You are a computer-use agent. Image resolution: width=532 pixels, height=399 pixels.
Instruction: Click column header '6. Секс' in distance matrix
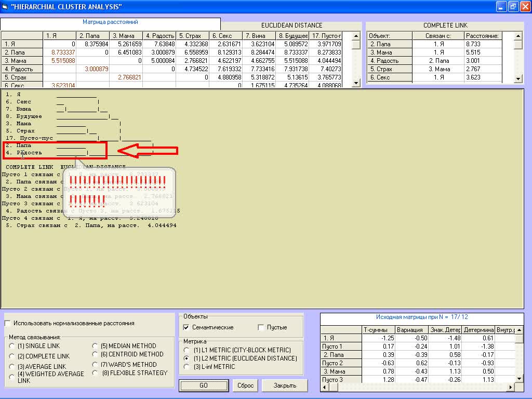click(226, 36)
